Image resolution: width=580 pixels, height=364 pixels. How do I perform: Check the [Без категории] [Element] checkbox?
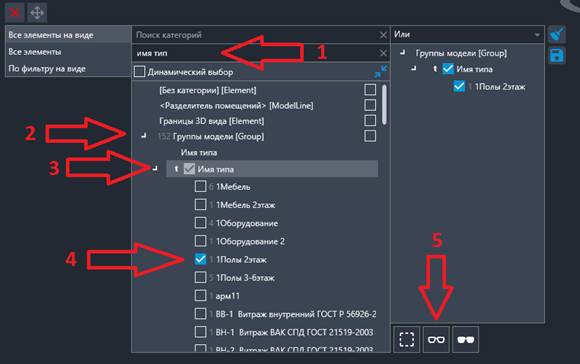370,90
